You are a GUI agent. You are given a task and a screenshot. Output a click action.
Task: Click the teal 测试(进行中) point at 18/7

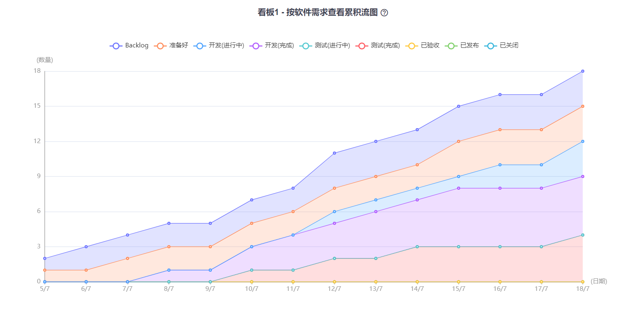tap(583, 235)
